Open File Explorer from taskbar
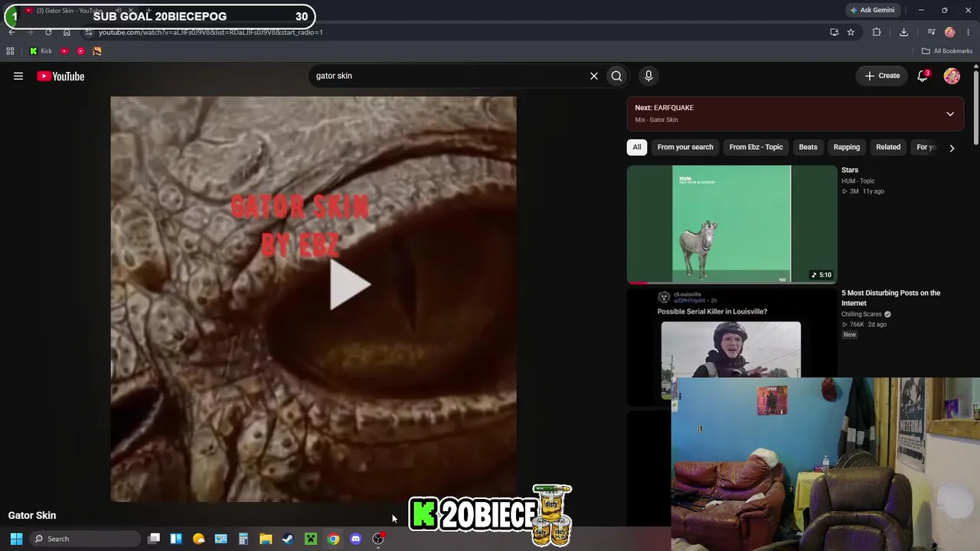 [x=266, y=539]
